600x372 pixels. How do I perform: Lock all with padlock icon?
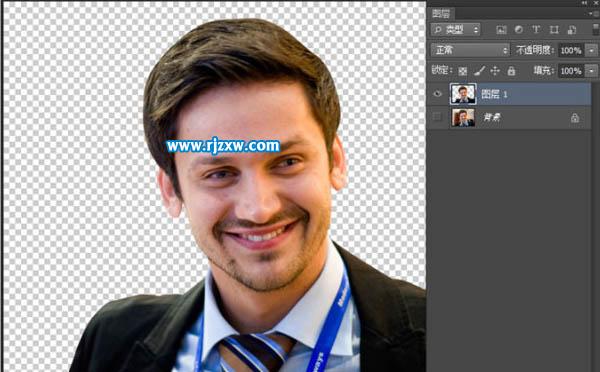[511, 71]
